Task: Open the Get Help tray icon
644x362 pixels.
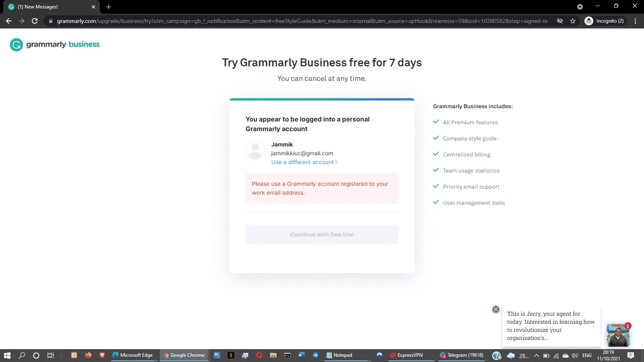Action: [x=497, y=356]
